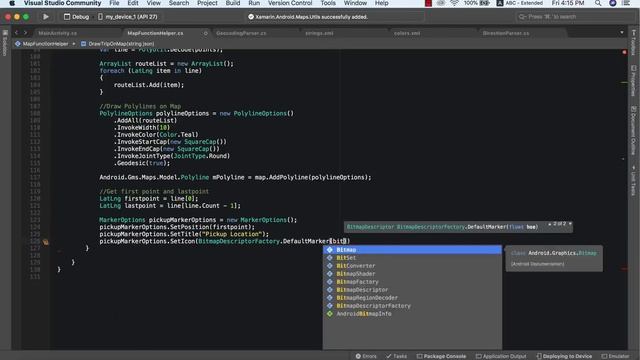The height and width of the screenshot is (360, 640).
Task: Select BitmapFactory in the autocomplete list
Action: [412, 282]
